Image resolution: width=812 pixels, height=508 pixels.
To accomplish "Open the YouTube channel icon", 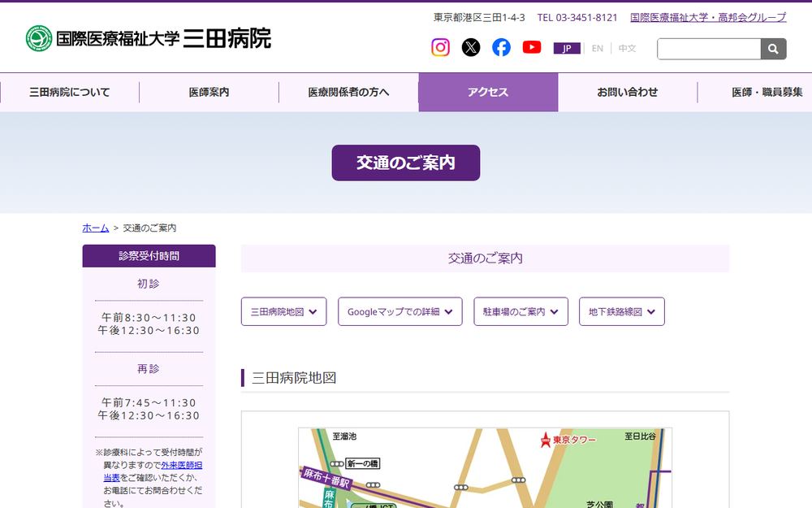I will click(532, 47).
